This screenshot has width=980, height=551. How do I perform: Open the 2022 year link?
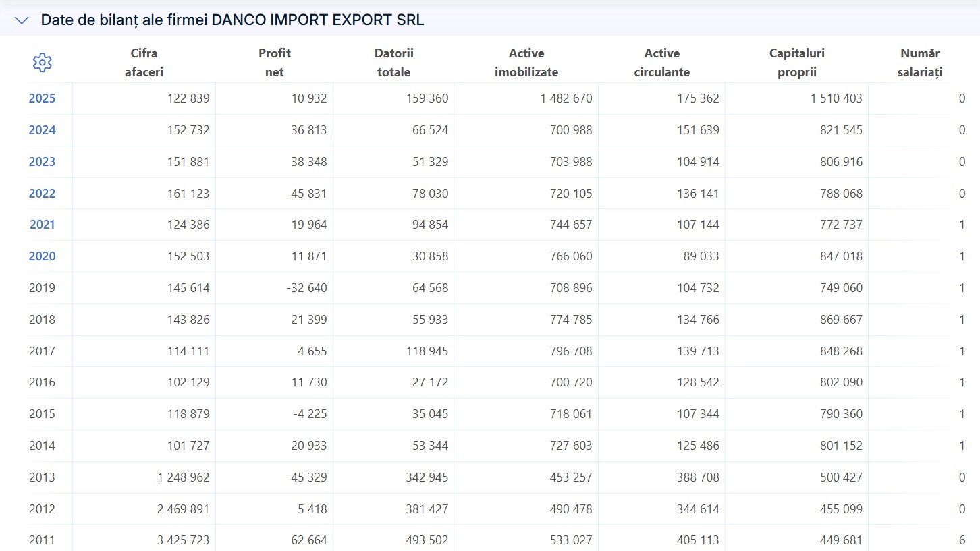pos(42,194)
